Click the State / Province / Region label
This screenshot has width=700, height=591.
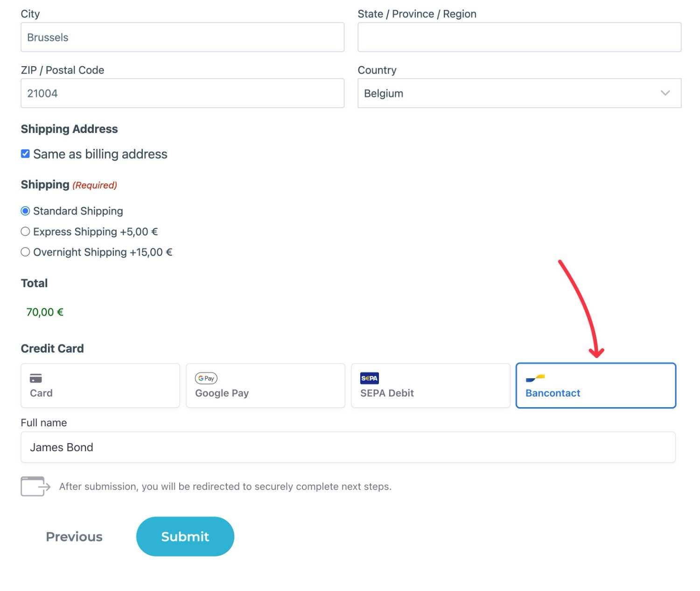coord(417,14)
